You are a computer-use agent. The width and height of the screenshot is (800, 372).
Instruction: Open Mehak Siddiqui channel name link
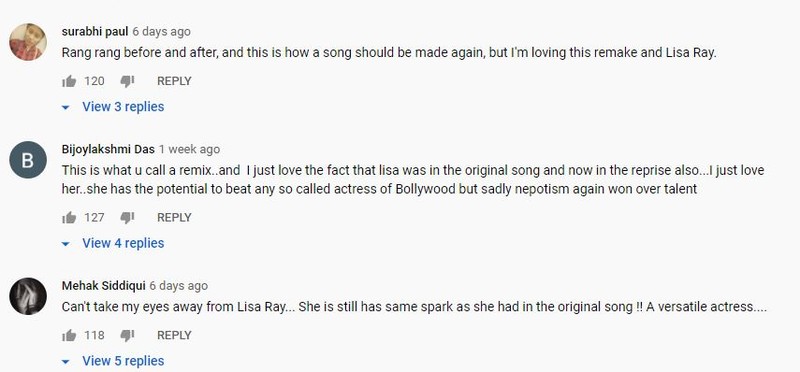[104, 286]
